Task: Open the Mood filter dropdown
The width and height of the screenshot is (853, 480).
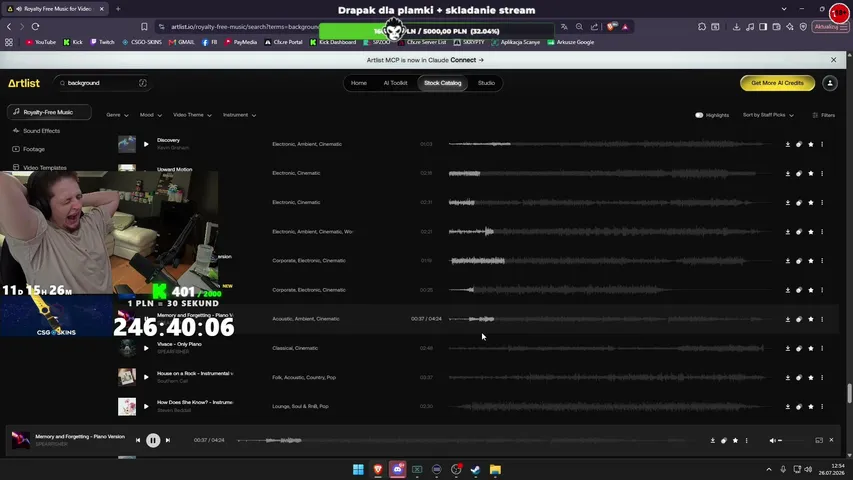Action: point(151,115)
